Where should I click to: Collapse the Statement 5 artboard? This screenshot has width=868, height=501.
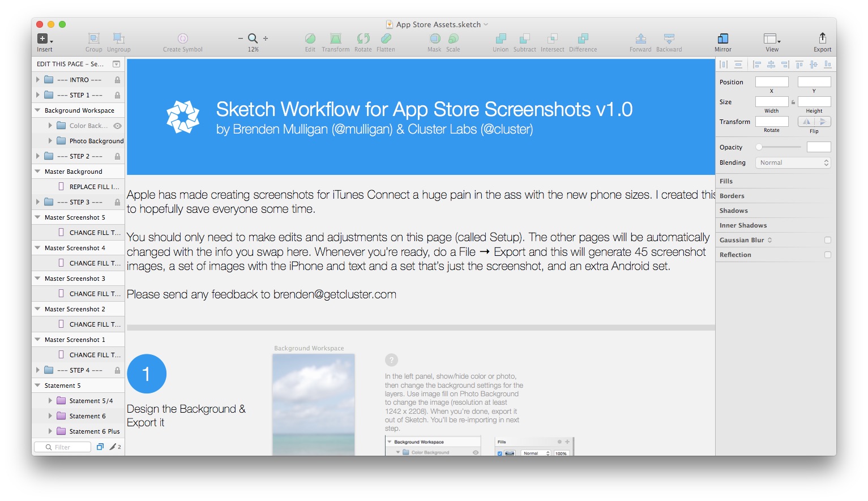37,386
